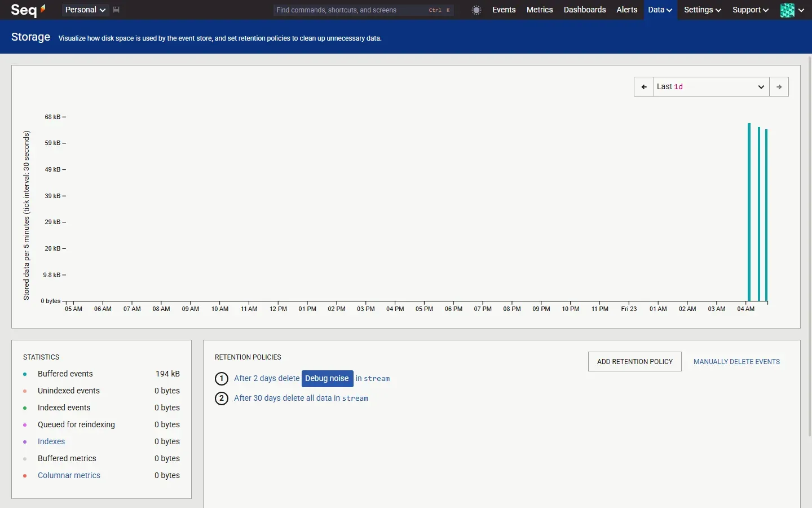Image resolution: width=812 pixels, height=508 pixels.
Task: Click the policy number 1 circle badge
Action: [222, 379]
